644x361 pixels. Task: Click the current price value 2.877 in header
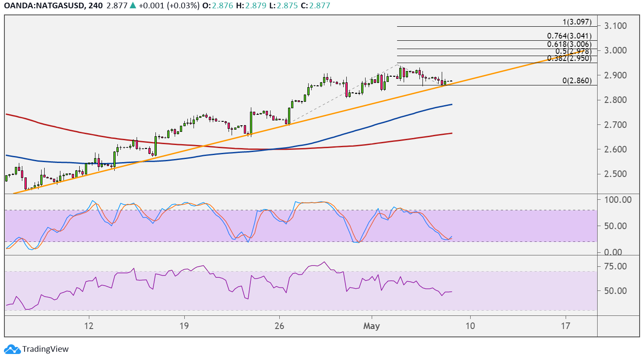(117, 6)
